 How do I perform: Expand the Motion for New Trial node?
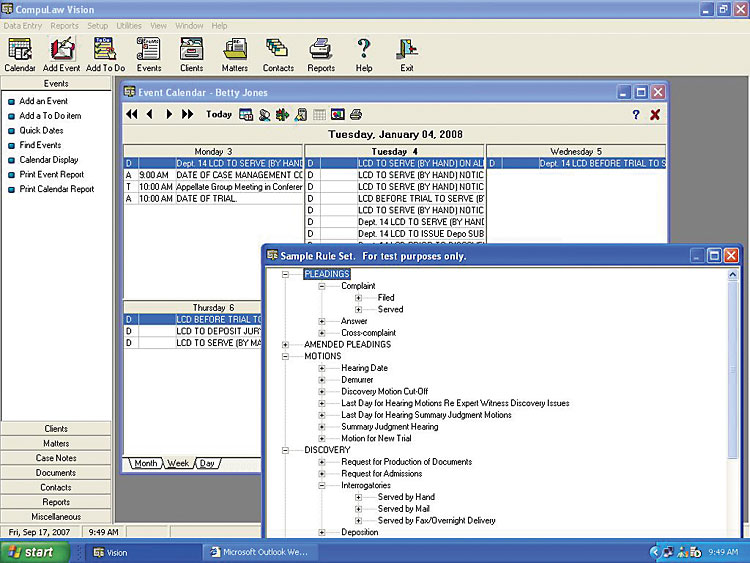pyautogui.click(x=322, y=439)
